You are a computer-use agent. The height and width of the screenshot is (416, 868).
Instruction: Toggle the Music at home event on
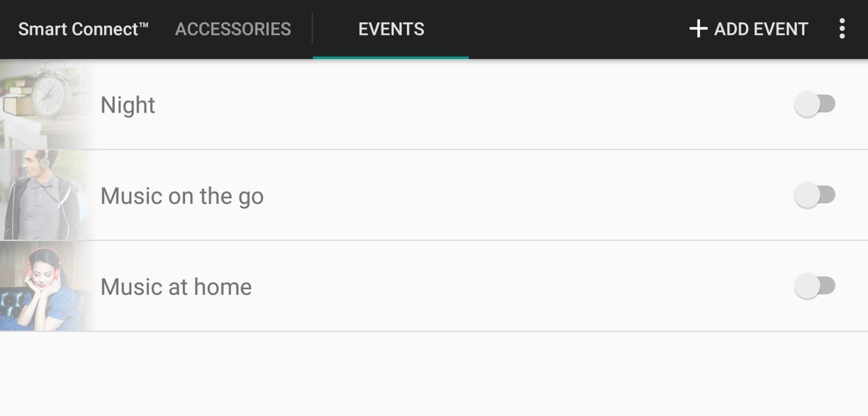click(x=815, y=286)
